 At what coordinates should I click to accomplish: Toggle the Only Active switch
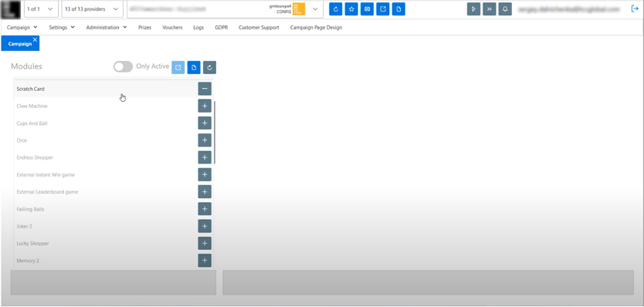coord(124,66)
